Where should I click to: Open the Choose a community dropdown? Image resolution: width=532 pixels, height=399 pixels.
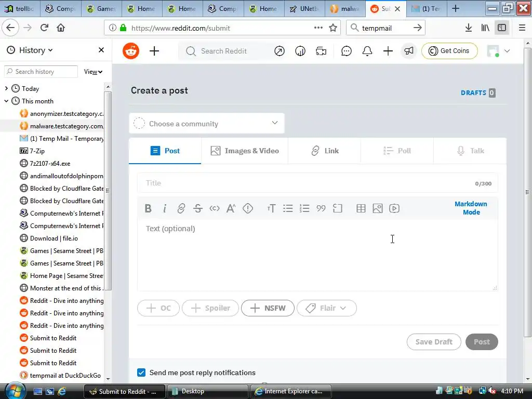(207, 124)
